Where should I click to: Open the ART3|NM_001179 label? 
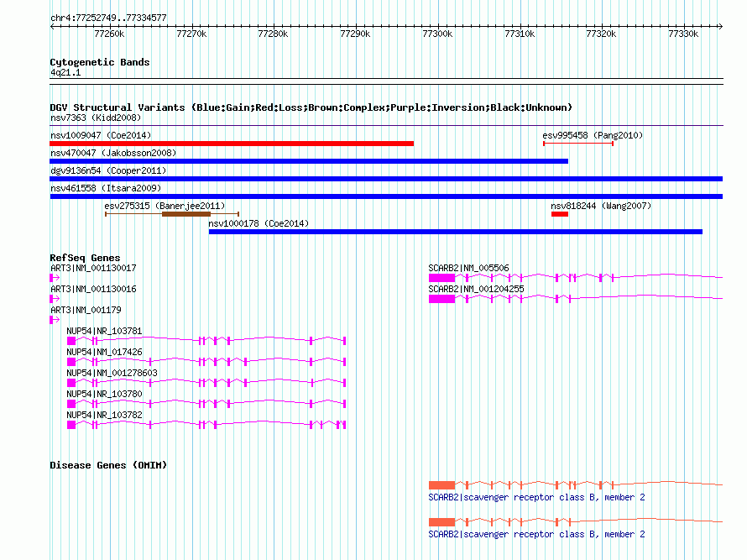(86, 310)
